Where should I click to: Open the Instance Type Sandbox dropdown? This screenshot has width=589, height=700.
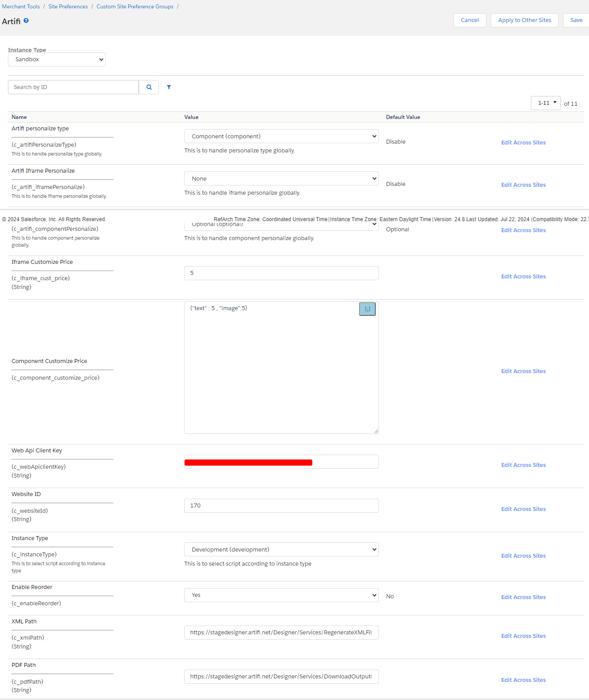tap(57, 59)
